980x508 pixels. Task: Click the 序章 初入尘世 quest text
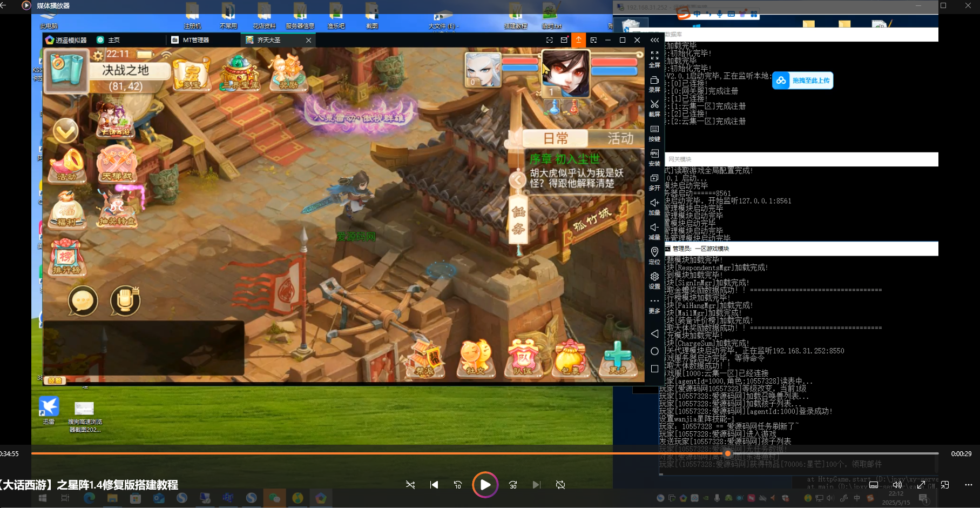coord(564,159)
